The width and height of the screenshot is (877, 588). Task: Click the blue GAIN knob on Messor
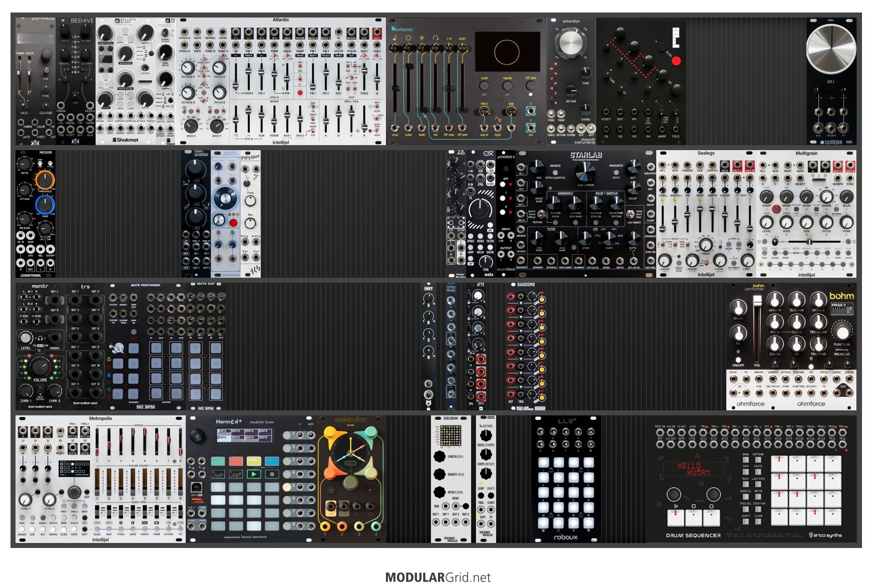[45, 204]
